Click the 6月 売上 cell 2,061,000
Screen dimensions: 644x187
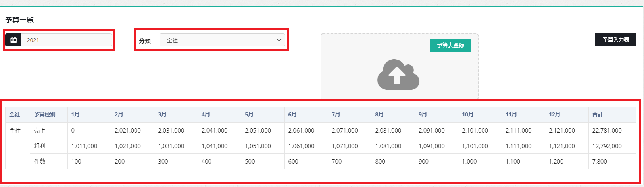click(301, 130)
